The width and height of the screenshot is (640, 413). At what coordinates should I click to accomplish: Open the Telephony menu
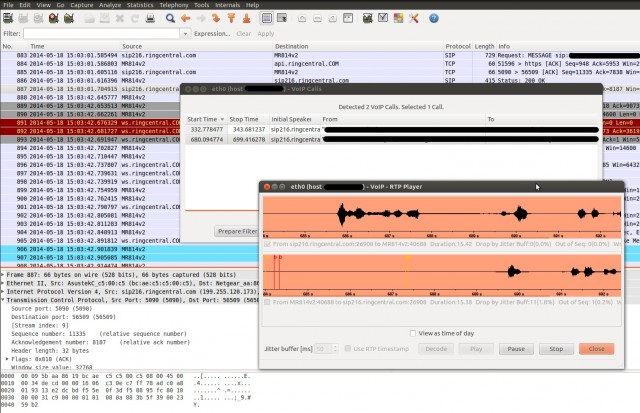(174, 5)
